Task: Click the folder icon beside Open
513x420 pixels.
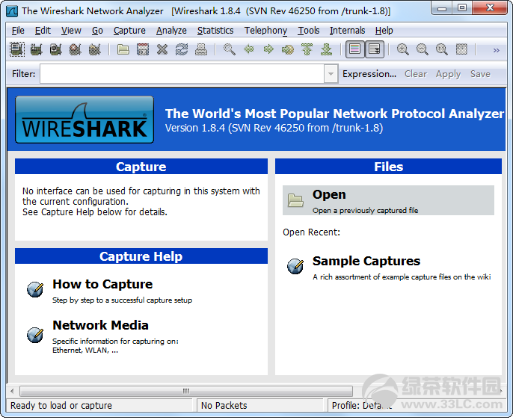Action: click(295, 200)
